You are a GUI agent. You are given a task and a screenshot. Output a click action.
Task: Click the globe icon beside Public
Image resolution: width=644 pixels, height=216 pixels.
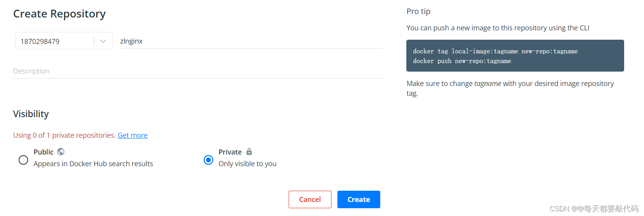(61, 151)
